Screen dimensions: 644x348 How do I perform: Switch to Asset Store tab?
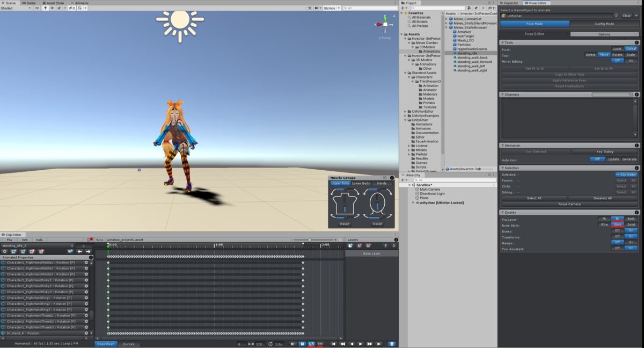53,3
